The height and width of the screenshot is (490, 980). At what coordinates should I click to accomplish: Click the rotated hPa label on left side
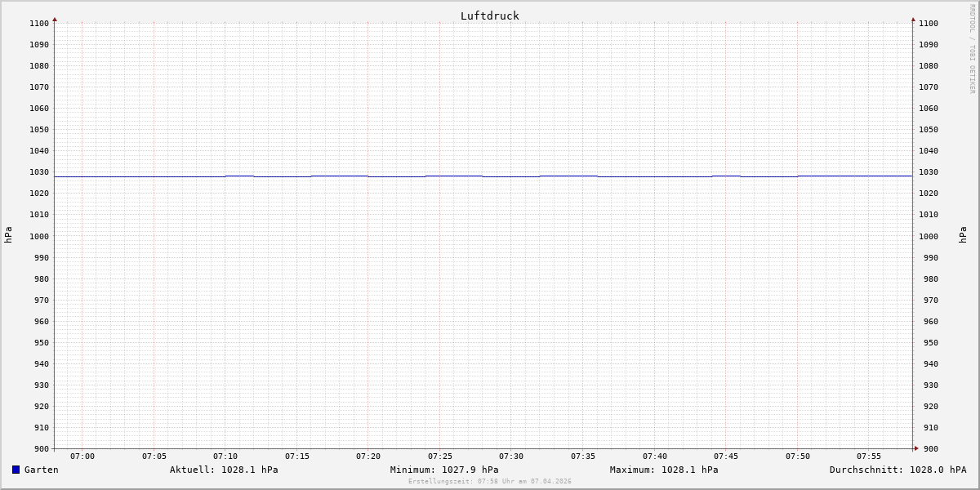coord(8,234)
